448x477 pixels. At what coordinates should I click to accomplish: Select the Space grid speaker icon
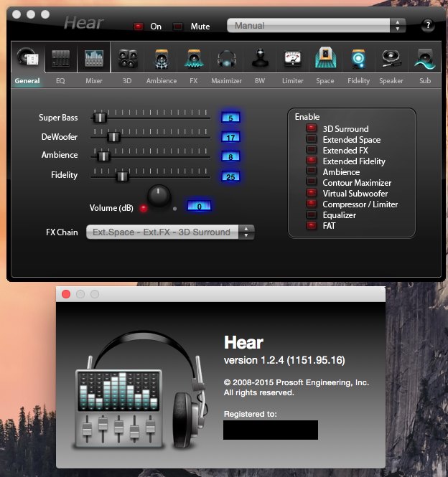coord(325,57)
